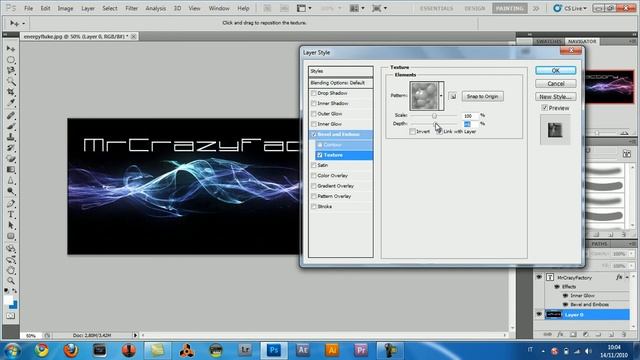Select the Rectangle shape tool
This screenshot has width=640, height=360.
(11, 236)
